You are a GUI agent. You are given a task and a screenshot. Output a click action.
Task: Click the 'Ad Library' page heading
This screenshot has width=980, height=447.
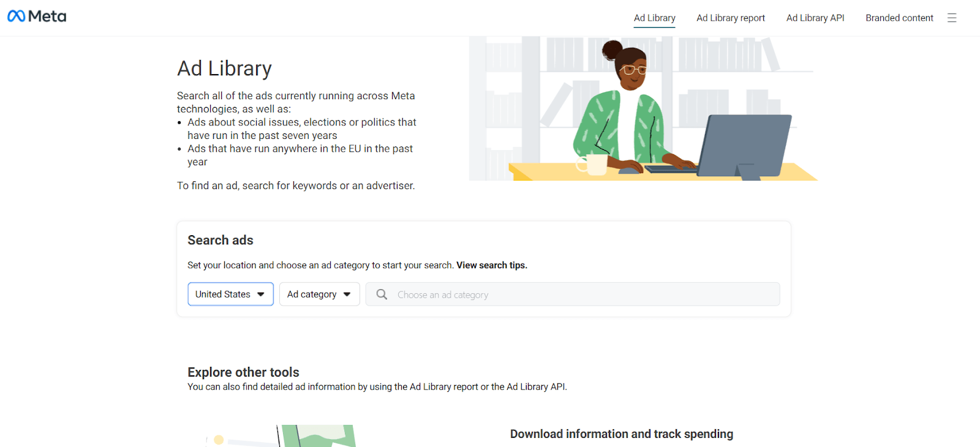pyautogui.click(x=224, y=69)
